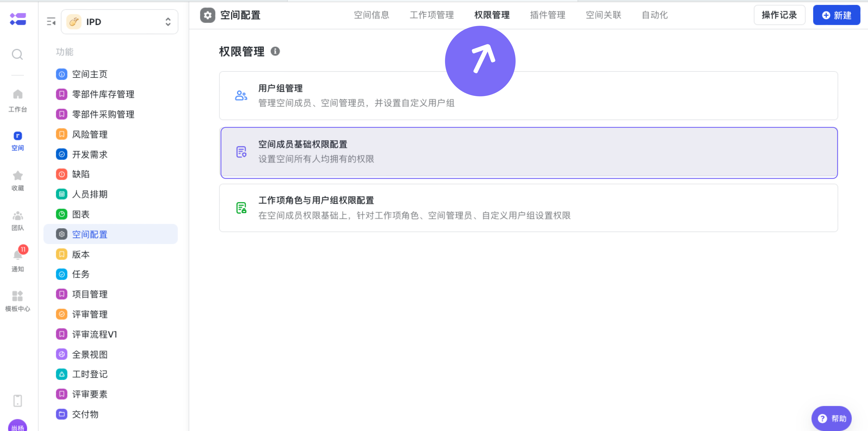The width and height of the screenshot is (868, 431).
Task: Click the 新建 create button
Action: (x=837, y=15)
